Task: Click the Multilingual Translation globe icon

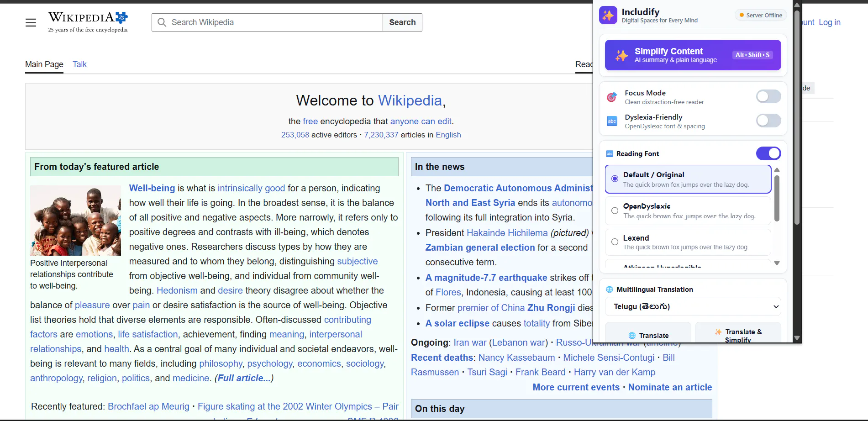Action: (x=610, y=289)
